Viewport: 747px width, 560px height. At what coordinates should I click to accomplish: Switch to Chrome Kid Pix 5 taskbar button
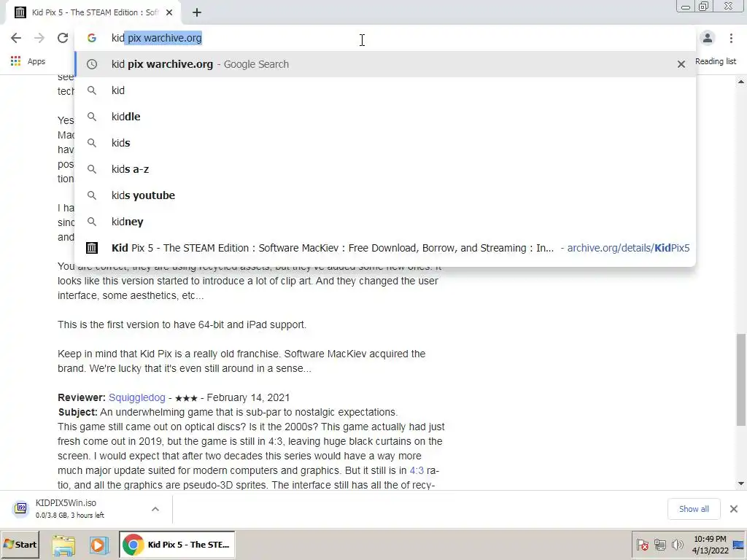coord(177,544)
